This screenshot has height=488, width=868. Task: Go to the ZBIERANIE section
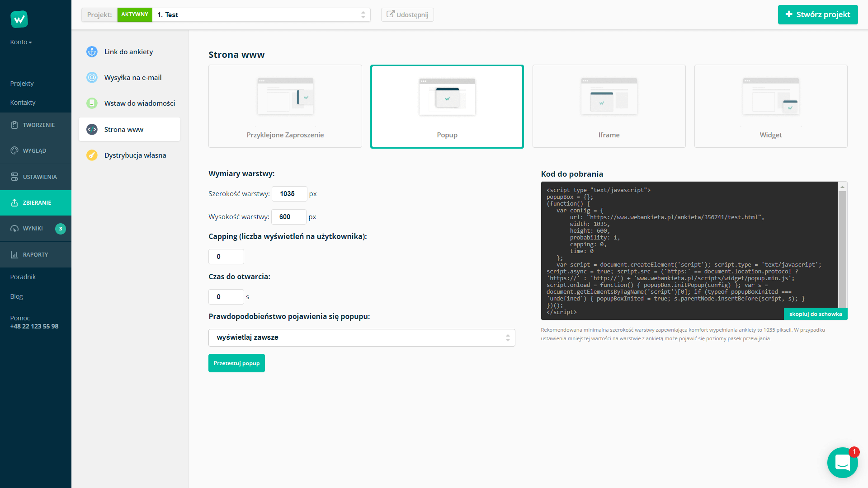click(x=36, y=202)
